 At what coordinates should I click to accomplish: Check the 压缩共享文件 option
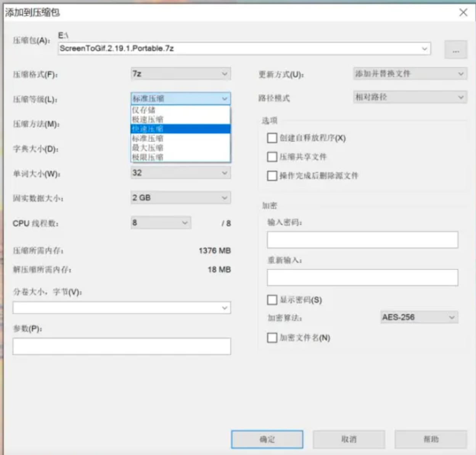point(272,157)
